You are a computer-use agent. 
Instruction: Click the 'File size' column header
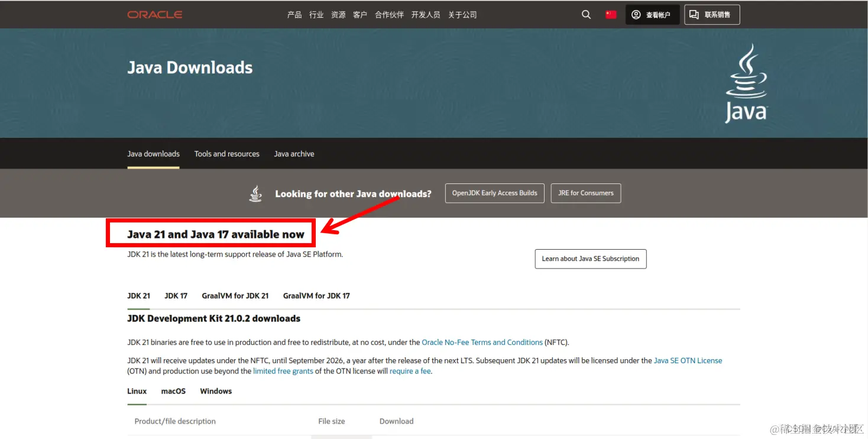(332, 421)
